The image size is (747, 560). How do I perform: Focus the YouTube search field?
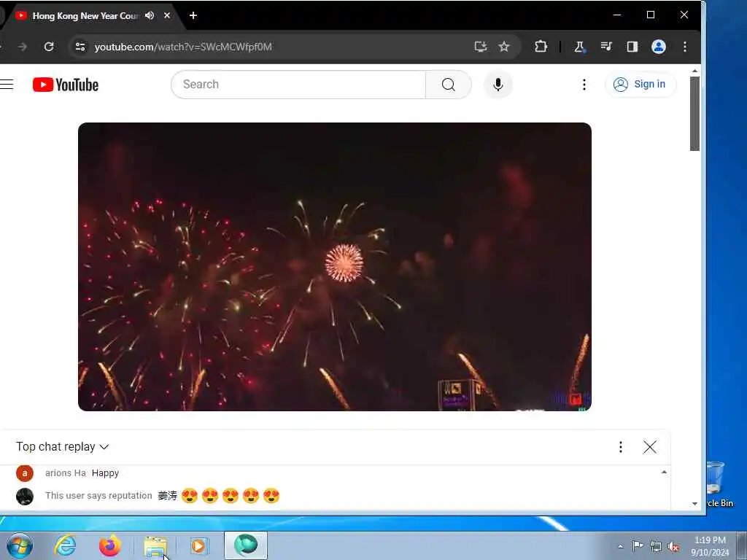298,85
